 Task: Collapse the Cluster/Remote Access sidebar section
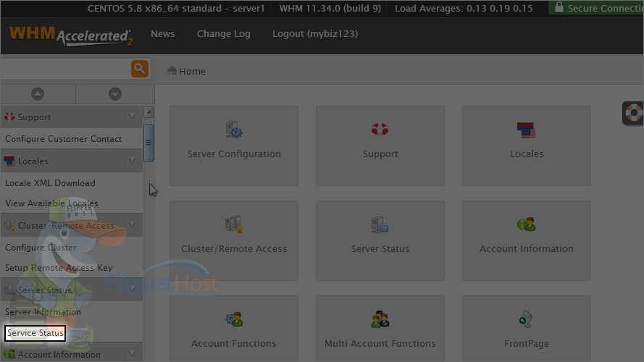[x=133, y=224]
